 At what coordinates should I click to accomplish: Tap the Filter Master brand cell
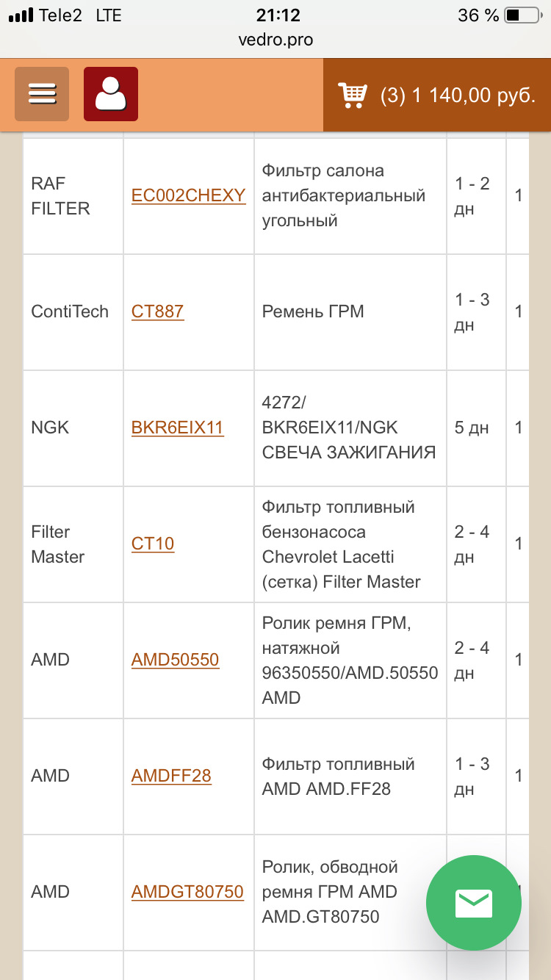pyautogui.click(x=58, y=544)
